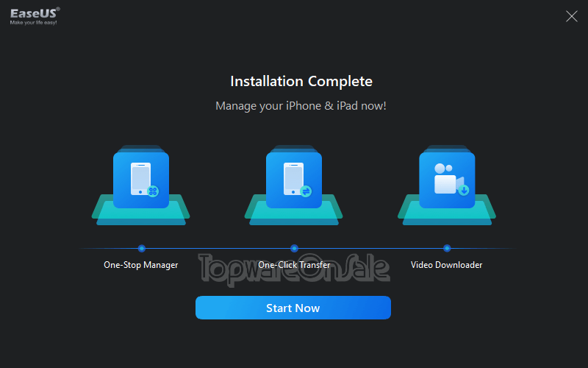
Task: Click the Start Now button
Action: pos(293,308)
